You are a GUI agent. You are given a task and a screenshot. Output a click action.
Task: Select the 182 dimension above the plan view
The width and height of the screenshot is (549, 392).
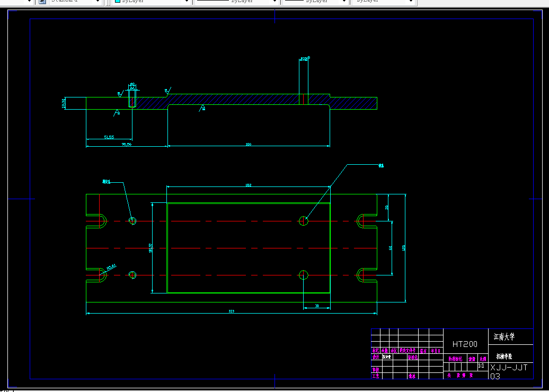click(x=249, y=185)
